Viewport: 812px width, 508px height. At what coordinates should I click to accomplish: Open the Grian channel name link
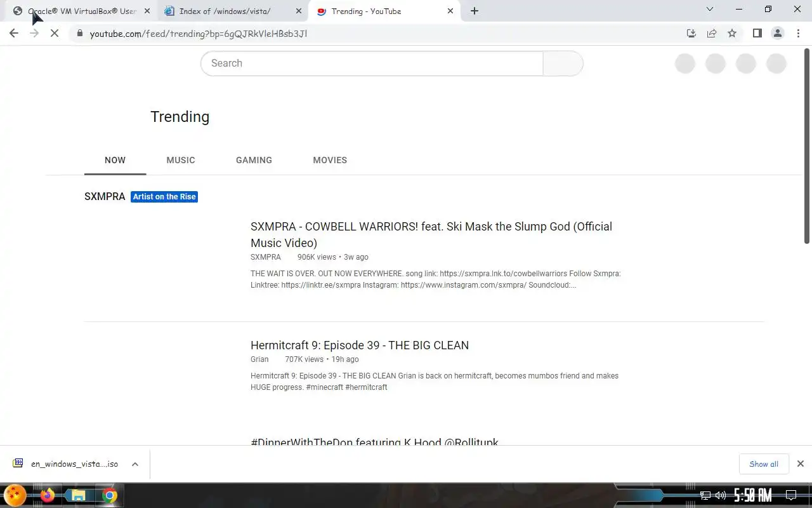(x=259, y=359)
